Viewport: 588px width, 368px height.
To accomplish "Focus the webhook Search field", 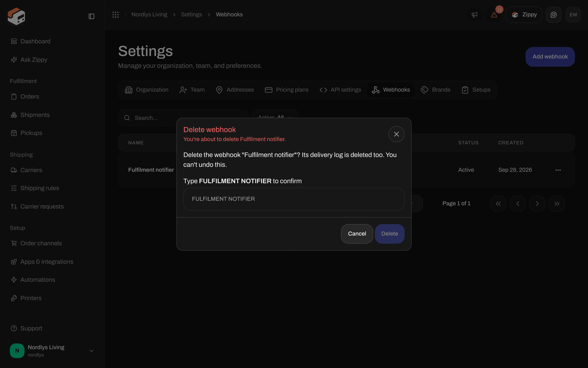I will [183, 118].
